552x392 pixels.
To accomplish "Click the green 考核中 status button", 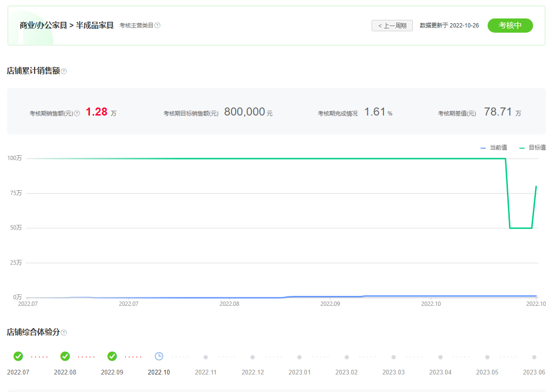I will click(510, 26).
